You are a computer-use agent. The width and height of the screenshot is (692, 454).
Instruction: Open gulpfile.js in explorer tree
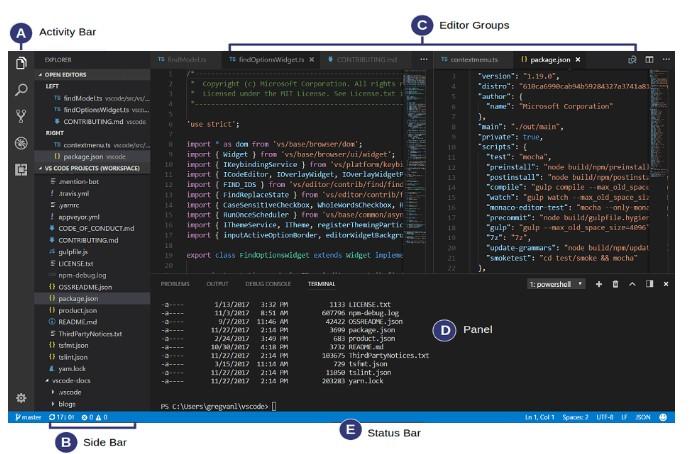tap(93, 251)
